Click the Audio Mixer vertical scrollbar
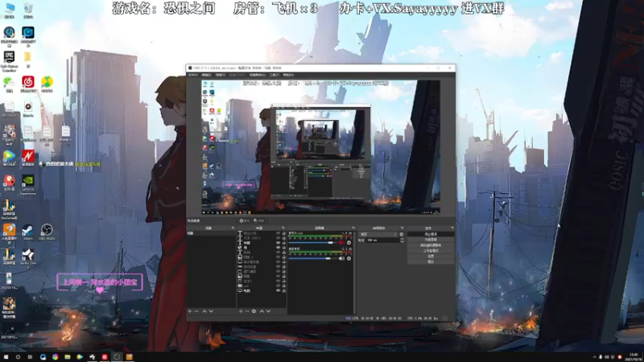The width and height of the screenshot is (644, 362). pyautogui.click(x=354, y=273)
